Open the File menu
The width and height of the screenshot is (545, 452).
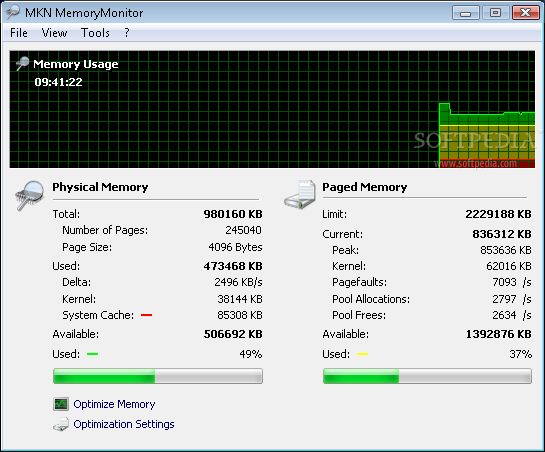point(19,33)
